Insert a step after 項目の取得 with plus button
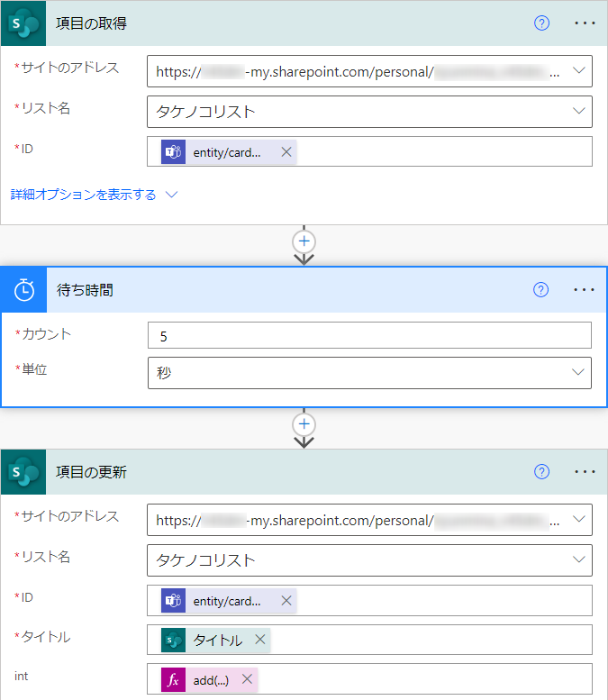 (x=304, y=241)
